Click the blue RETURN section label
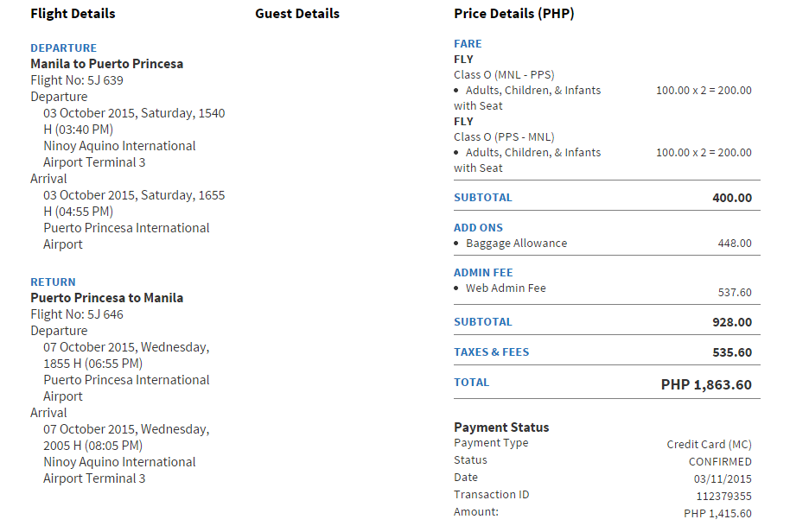Viewport: 809px width, 532px height. 53,282
